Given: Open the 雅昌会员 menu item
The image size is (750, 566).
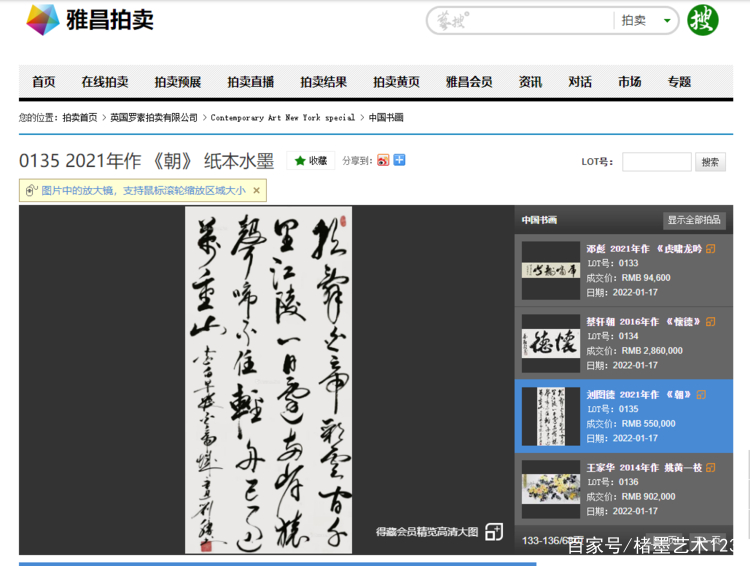Looking at the screenshot, I should (x=469, y=82).
